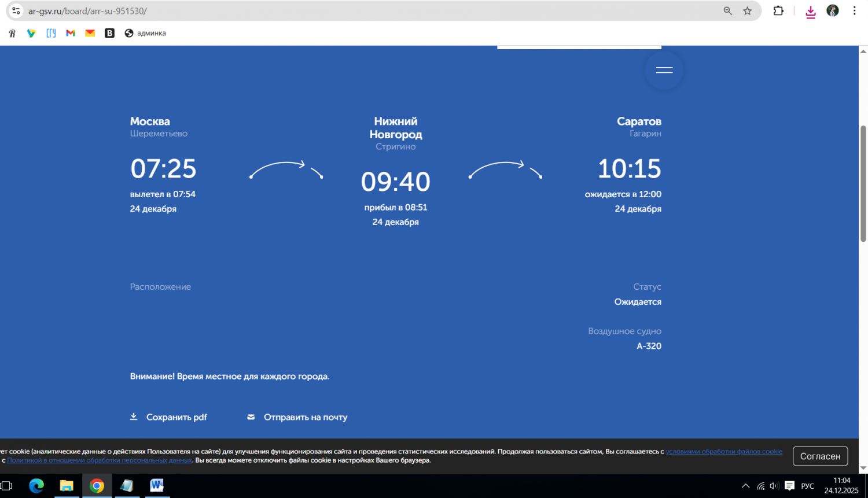Image resolution: width=868 pixels, height=498 pixels.
Task: Open Chrome three-dot menu
Action: pos(854,11)
